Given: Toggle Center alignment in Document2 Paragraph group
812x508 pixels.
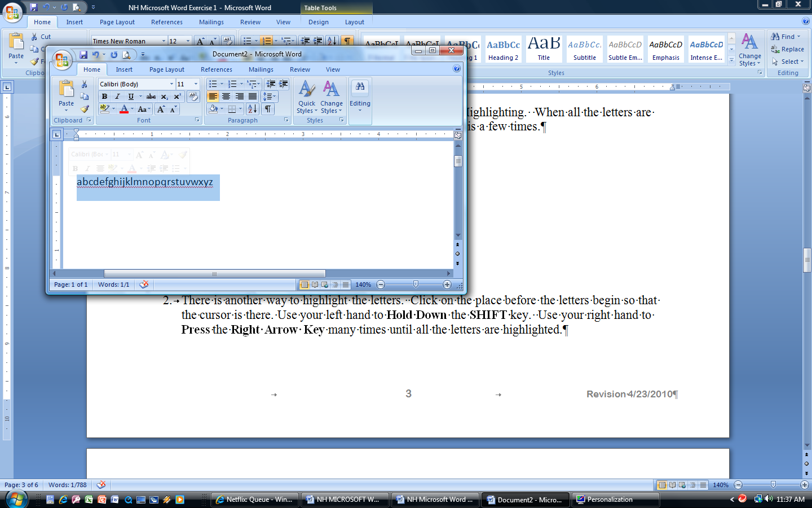Looking at the screenshot, I should (226, 97).
